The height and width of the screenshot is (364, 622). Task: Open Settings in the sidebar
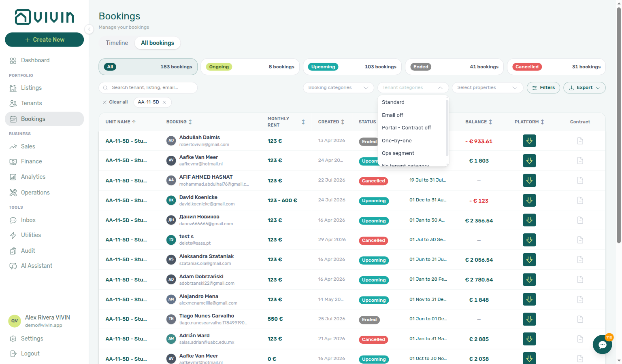click(32, 339)
